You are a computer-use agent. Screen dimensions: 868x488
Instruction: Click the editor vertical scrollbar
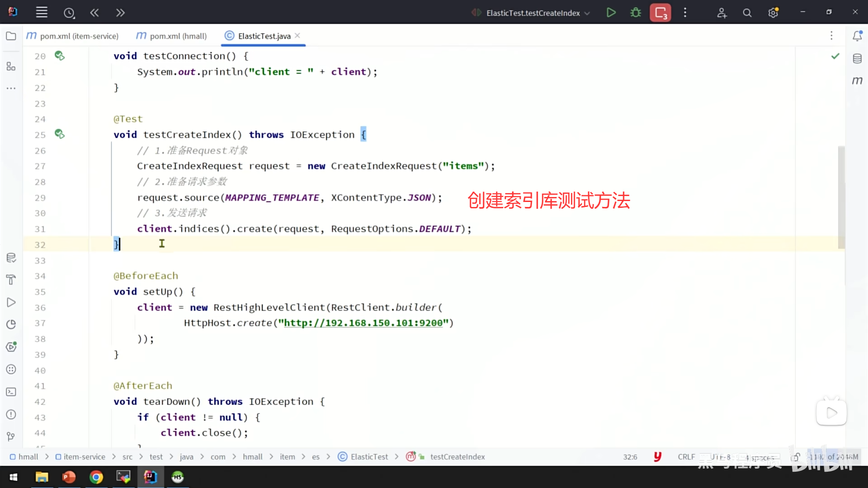click(841, 197)
